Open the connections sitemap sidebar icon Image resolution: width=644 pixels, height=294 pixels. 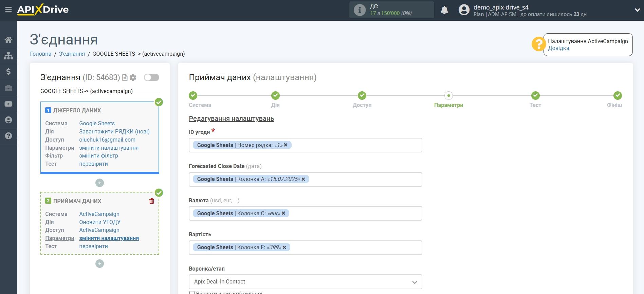point(8,56)
